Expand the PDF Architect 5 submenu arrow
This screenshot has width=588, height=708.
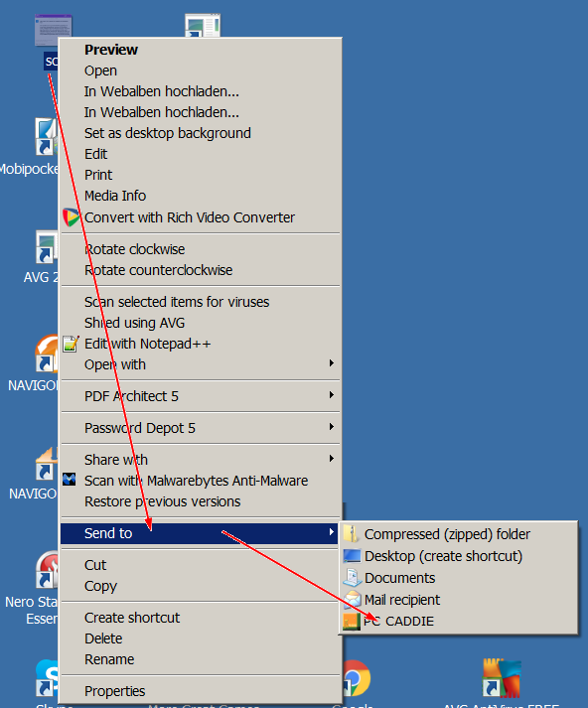point(332,395)
